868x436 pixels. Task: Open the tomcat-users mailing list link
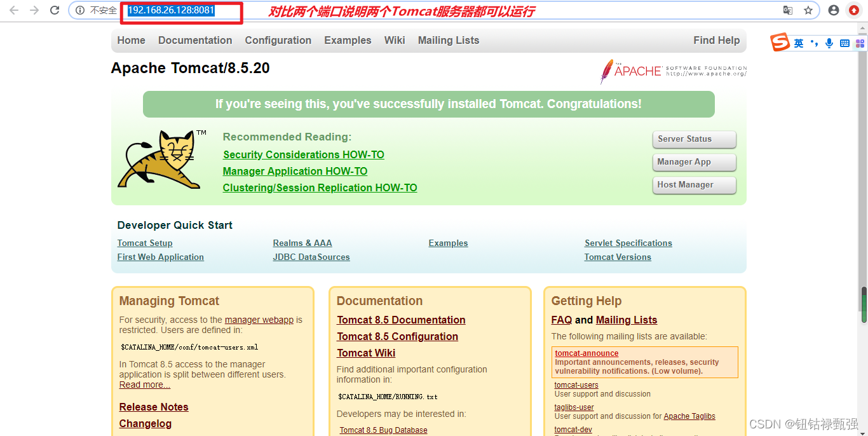(x=576, y=385)
